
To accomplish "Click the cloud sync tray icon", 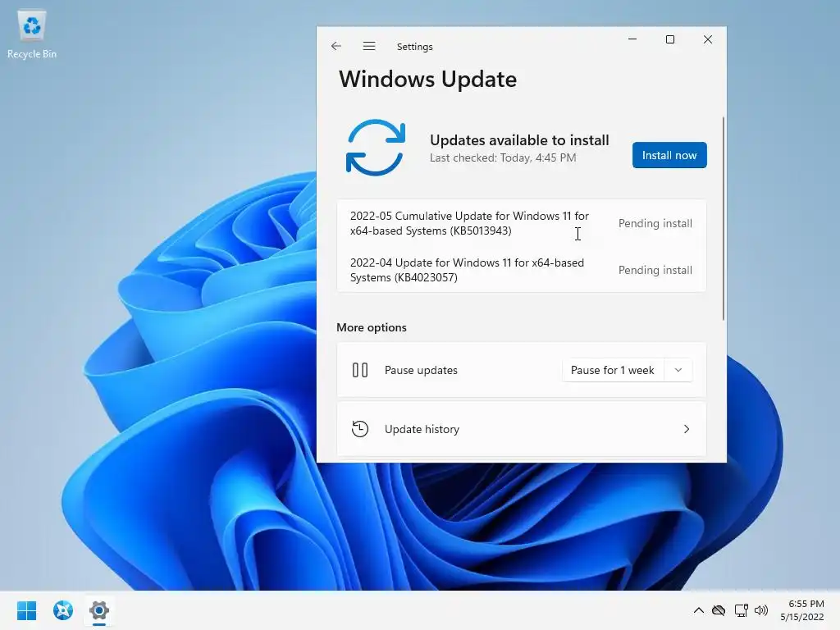I will (719, 610).
